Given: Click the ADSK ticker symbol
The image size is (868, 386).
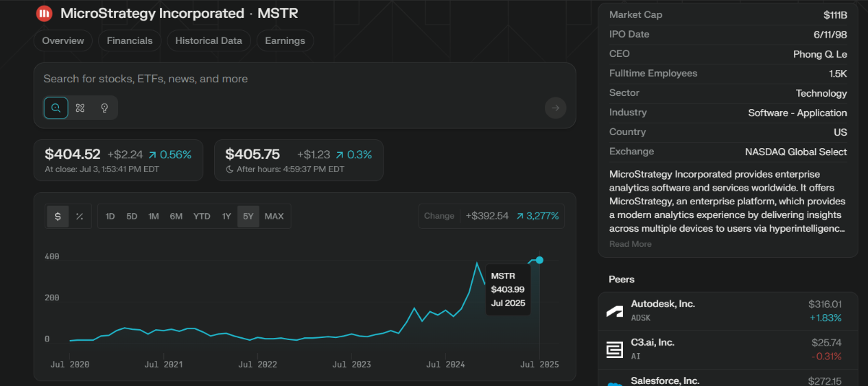Looking at the screenshot, I should coord(641,317).
